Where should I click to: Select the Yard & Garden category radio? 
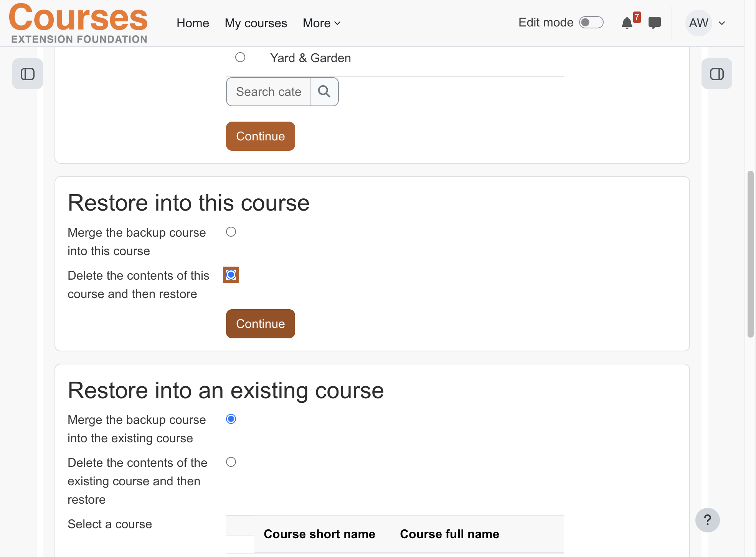tap(240, 58)
